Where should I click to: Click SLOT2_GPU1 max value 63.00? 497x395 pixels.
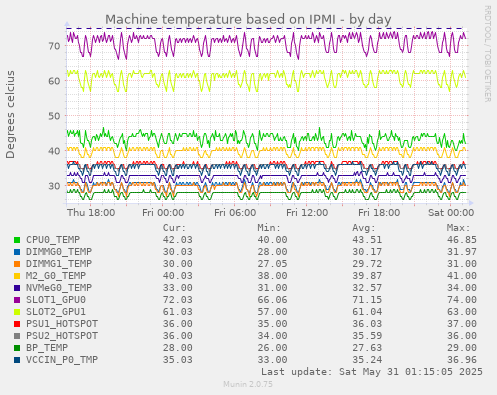point(462,312)
